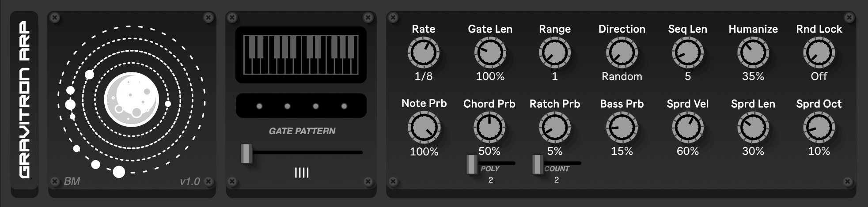Toggle the first gate pattern step dot

click(x=259, y=106)
